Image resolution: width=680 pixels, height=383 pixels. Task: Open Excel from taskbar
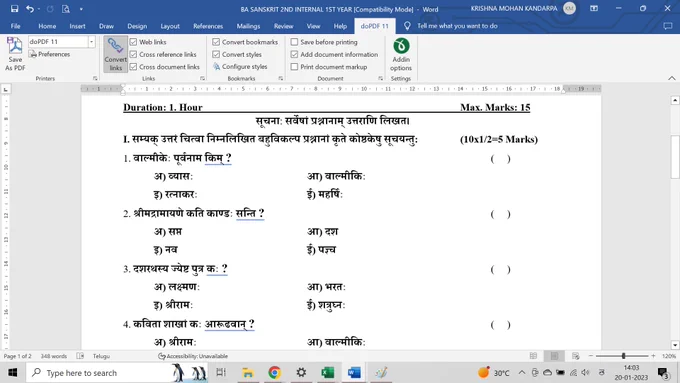point(327,373)
